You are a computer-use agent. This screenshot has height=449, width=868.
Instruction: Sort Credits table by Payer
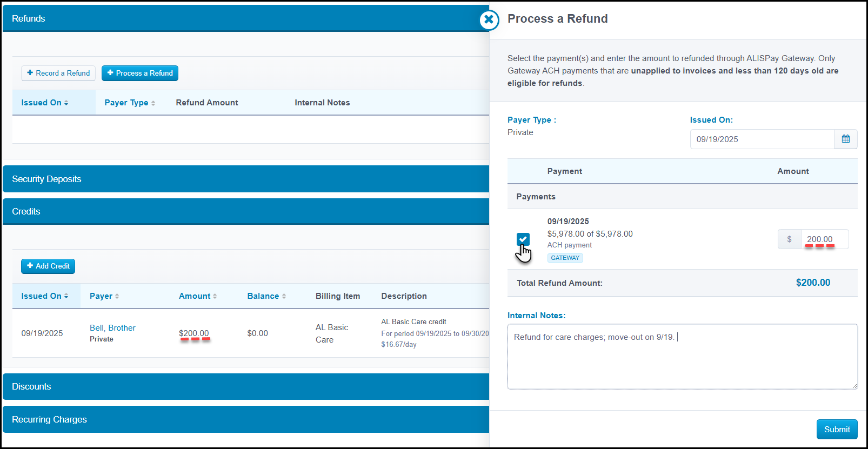click(104, 296)
